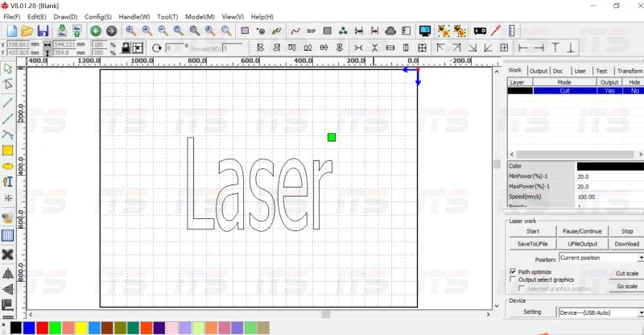Pick the Polyline drawing tool

coord(8,119)
